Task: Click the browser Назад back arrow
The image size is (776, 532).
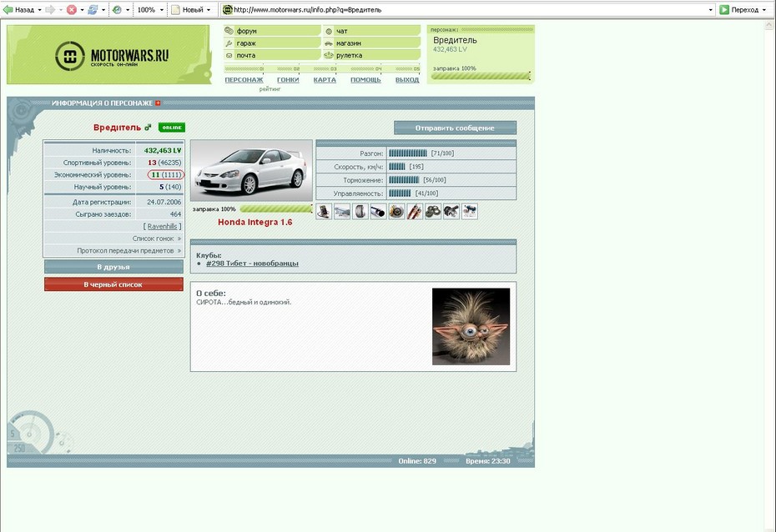Action: point(8,9)
